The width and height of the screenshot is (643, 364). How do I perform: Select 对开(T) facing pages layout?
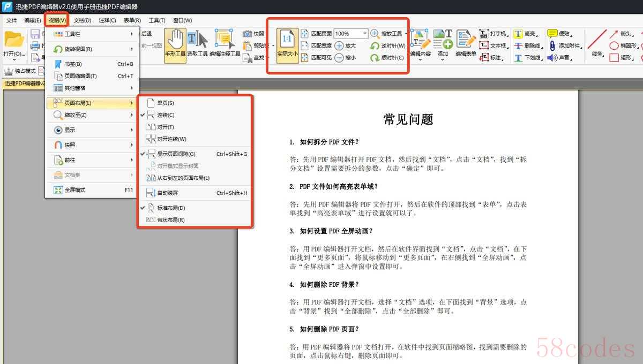click(x=195, y=127)
